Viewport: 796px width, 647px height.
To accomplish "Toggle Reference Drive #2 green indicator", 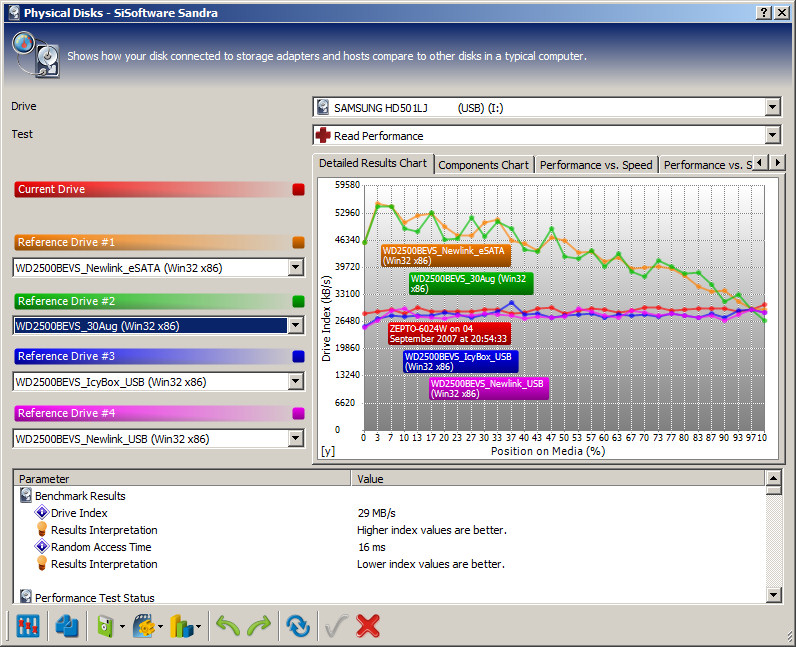I will (x=298, y=301).
